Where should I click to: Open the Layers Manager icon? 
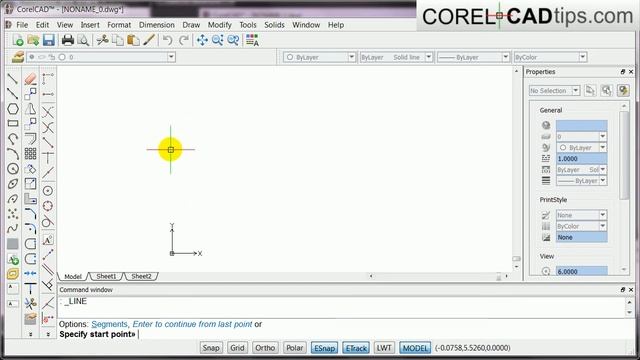click(x=18, y=57)
